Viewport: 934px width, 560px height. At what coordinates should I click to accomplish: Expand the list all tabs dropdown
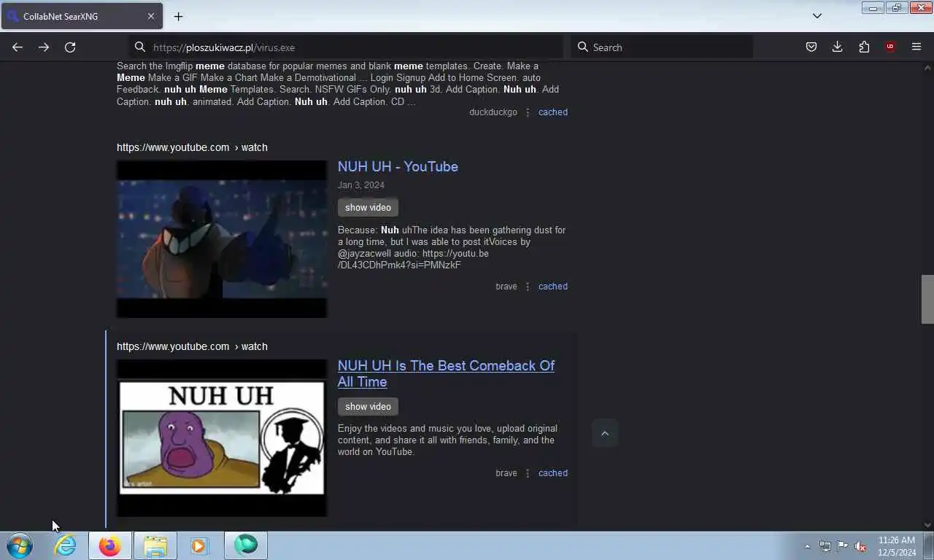[817, 16]
